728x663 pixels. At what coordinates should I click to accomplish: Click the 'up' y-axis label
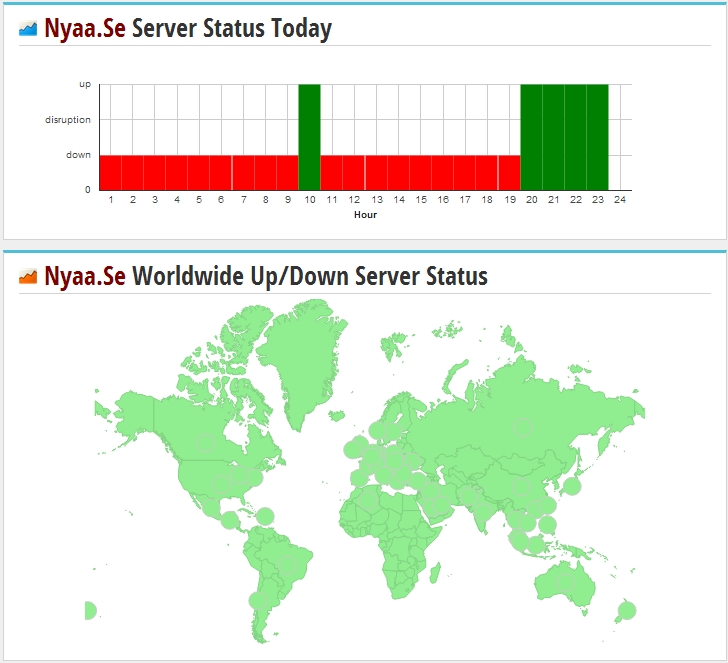[x=85, y=84]
